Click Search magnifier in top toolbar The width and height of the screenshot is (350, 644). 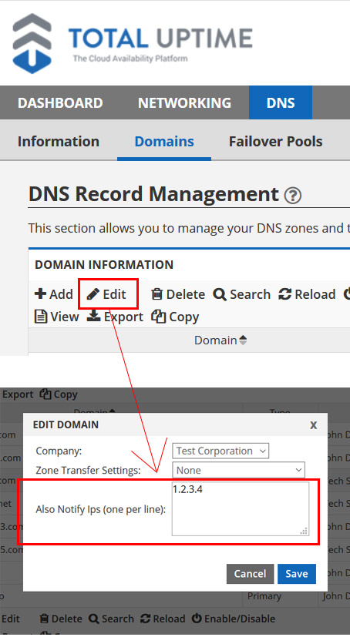pyautogui.click(x=242, y=294)
